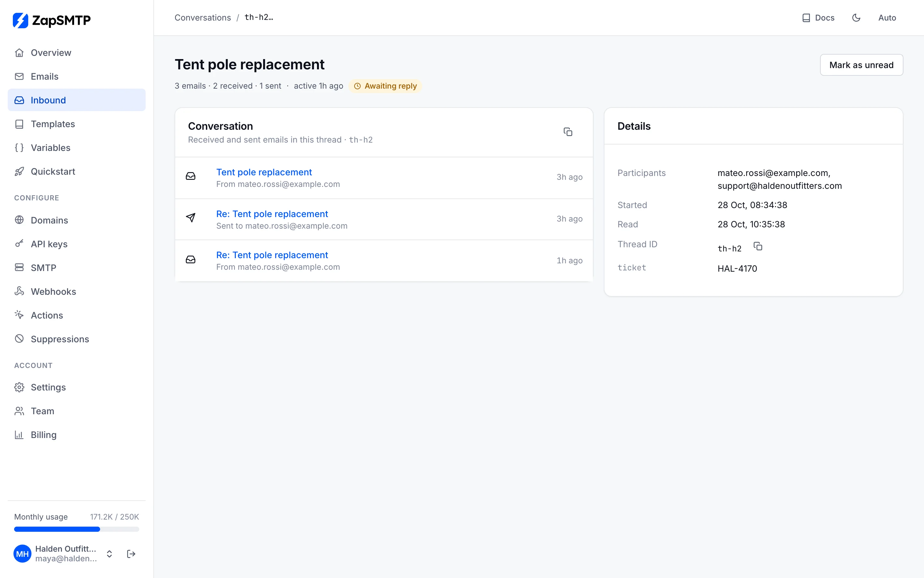Toggle dark mode with the moon icon

click(856, 18)
